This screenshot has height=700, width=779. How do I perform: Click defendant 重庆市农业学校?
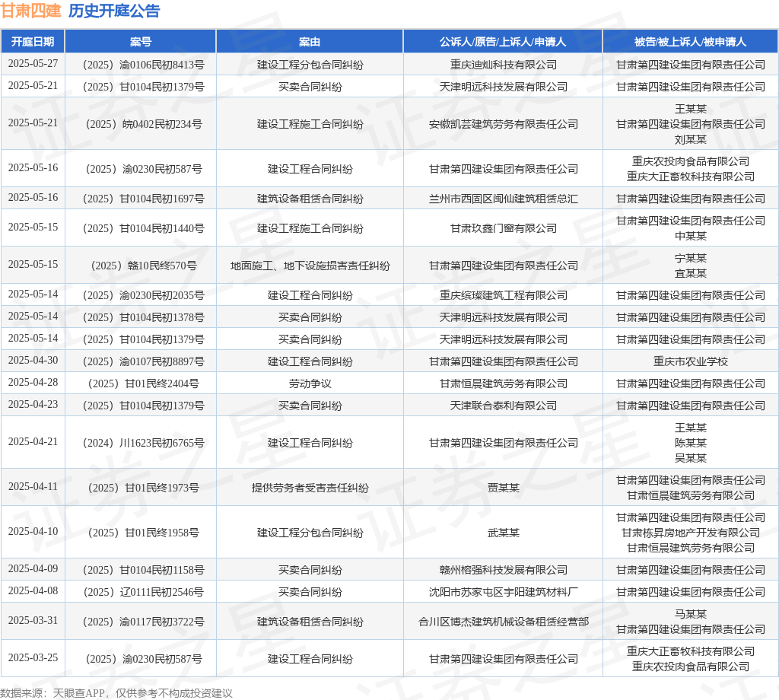tap(691, 361)
